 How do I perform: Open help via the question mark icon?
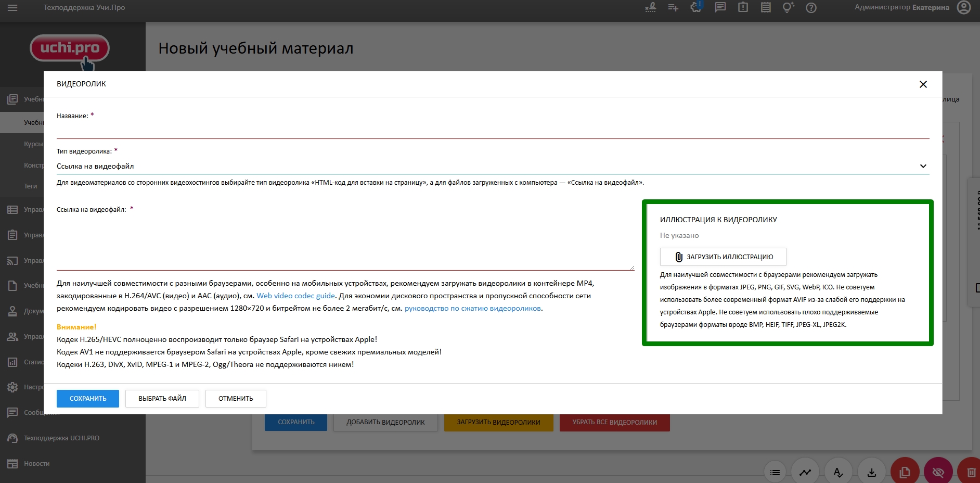pyautogui.click(x=811, y=8)
